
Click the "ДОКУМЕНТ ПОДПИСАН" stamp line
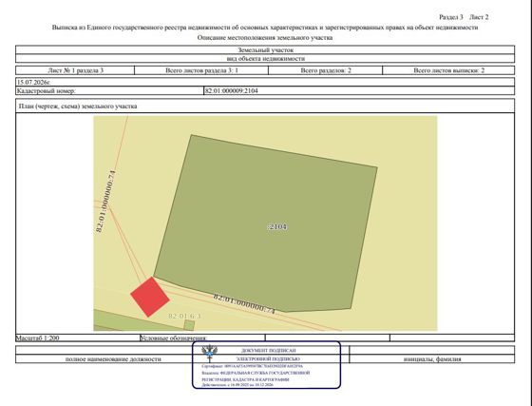point(268,350)
